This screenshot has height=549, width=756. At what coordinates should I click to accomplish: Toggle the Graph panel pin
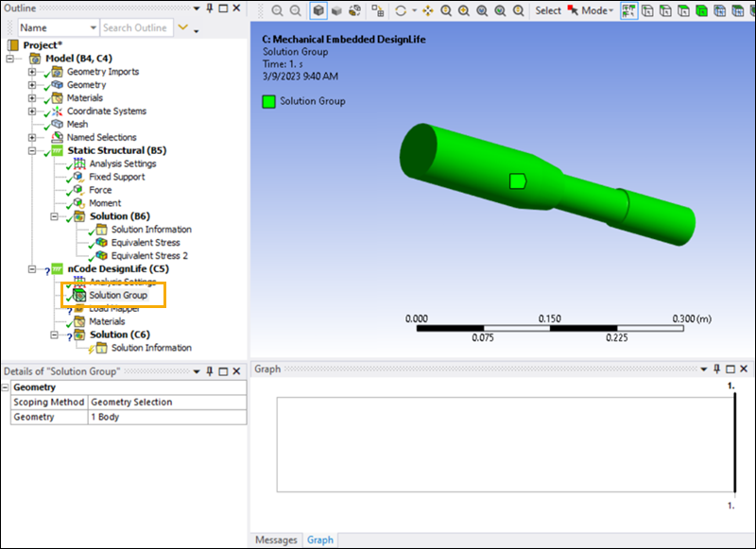click(x=714, y=369)
